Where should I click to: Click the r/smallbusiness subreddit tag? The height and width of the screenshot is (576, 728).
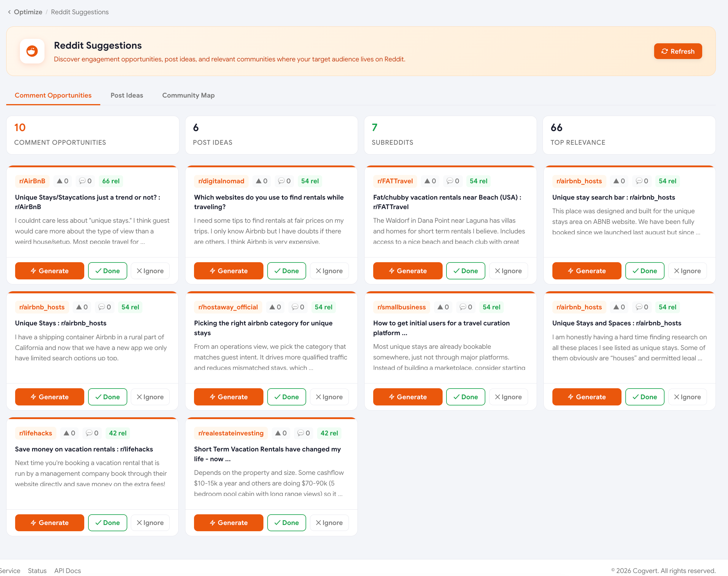click(401, 307)
